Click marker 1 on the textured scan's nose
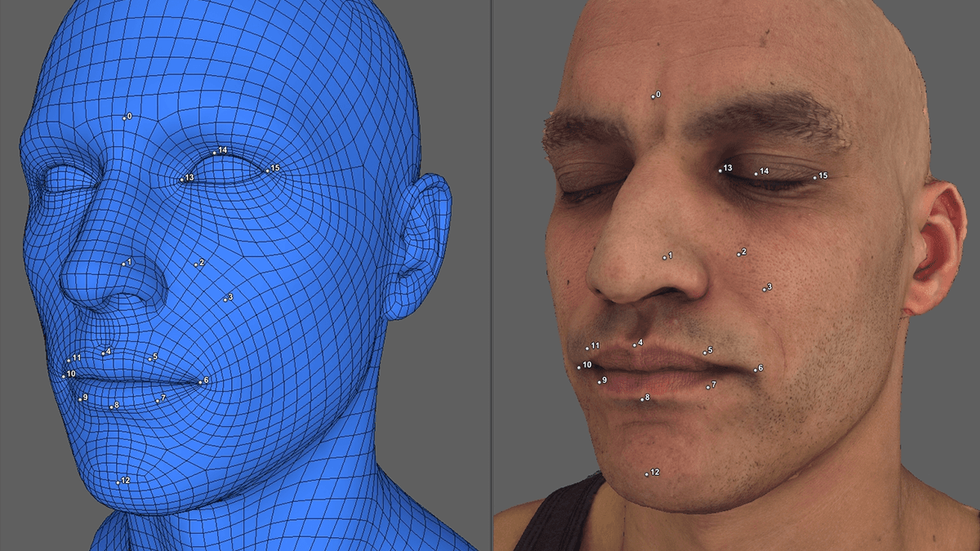 [665, 258]
